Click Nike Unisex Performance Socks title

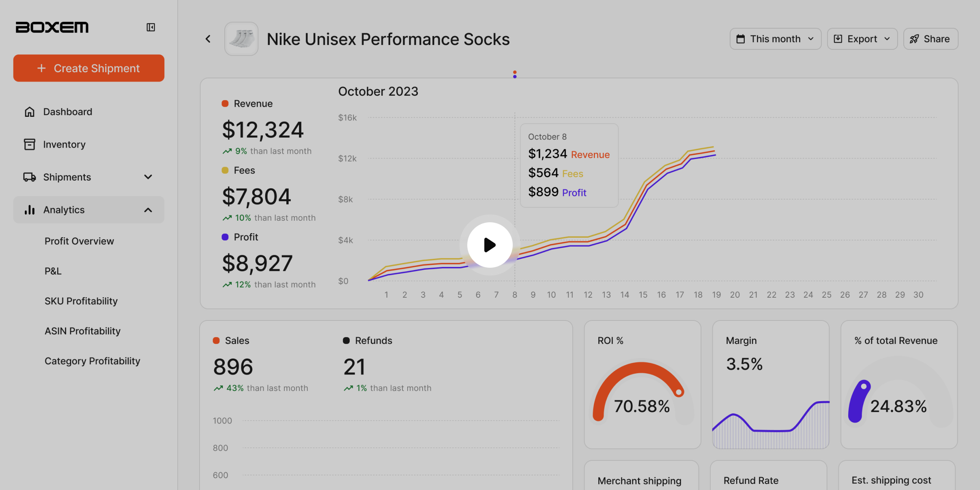click(388, 39)
